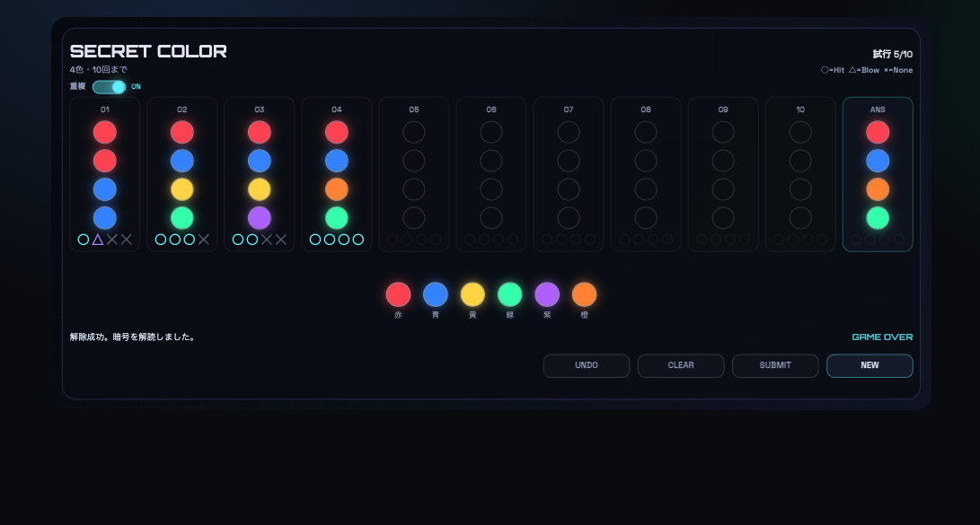
Task: Click the green peg in ANS column
Action: tap(878, 218)
